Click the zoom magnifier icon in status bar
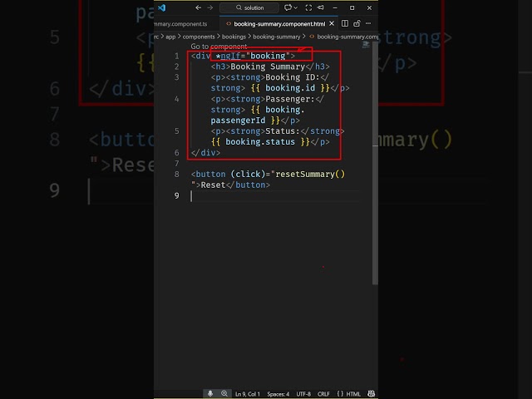The image size is (532, 399). pos(224,393)
